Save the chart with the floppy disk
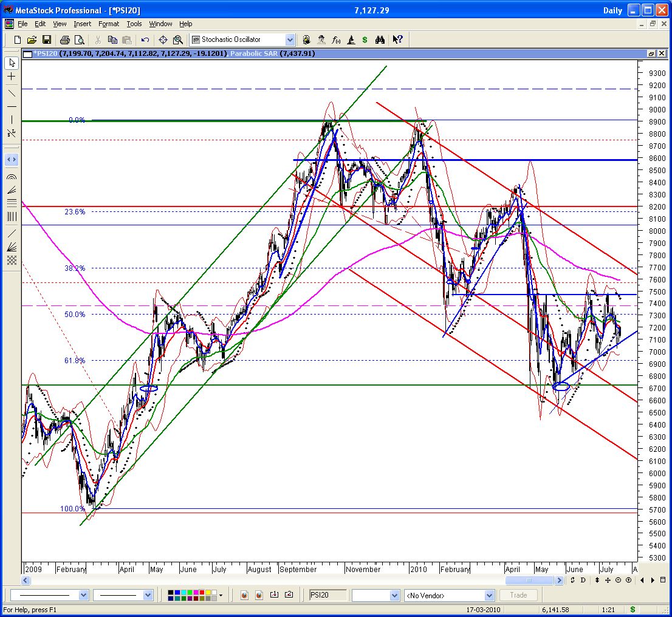This screenshot has height=617, width=672. [x=46, y=40]
